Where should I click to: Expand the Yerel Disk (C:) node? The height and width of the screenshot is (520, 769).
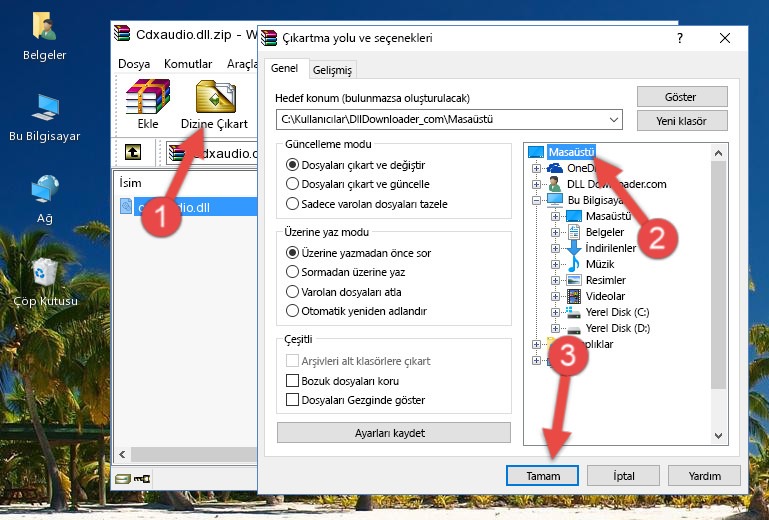point(555,312)
